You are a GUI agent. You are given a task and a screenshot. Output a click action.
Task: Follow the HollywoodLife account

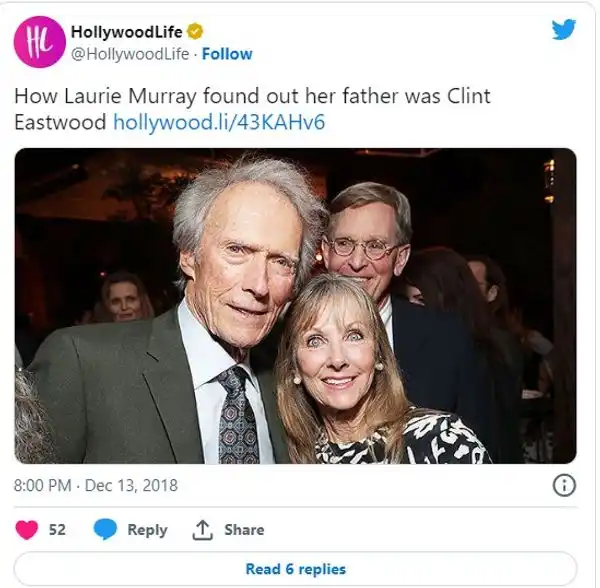click(227, 54)
